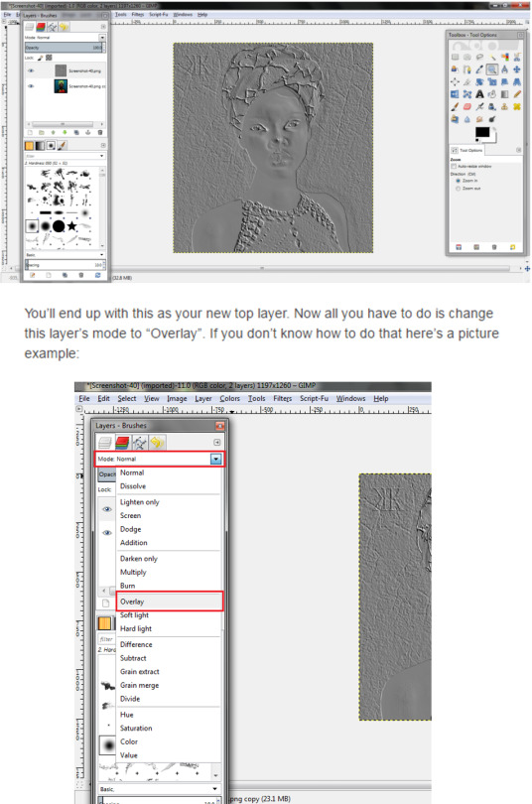
Task: Select the Perspective Clone tool in the Toolbox
Action: tap(455, 119)
